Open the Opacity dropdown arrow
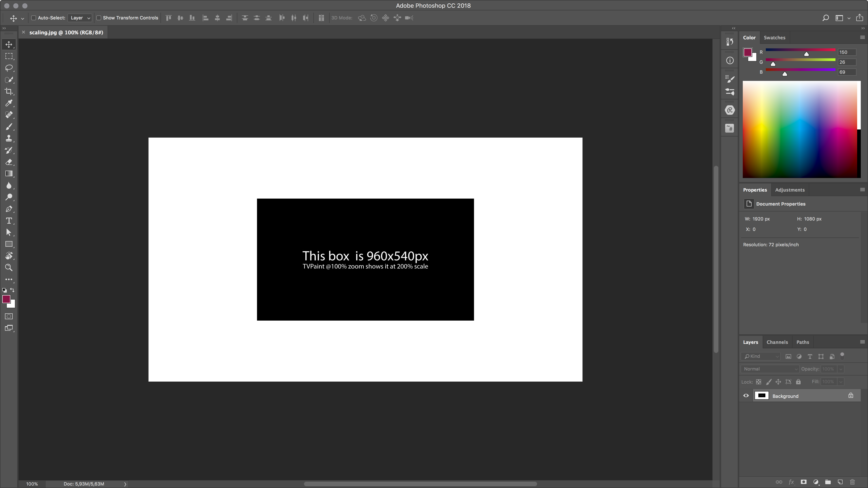This screenshot has width=868, height=488. 841,369
